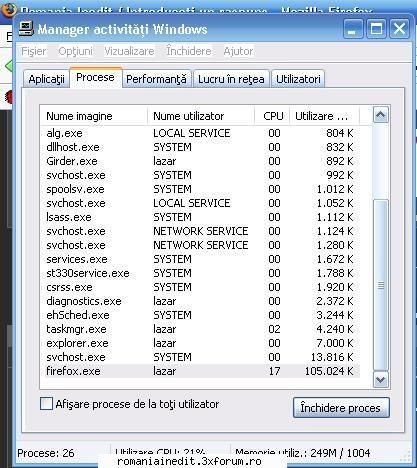Open the Închidere menu
The width and height of the screenshot is (417, 468).
coord(189,51)
